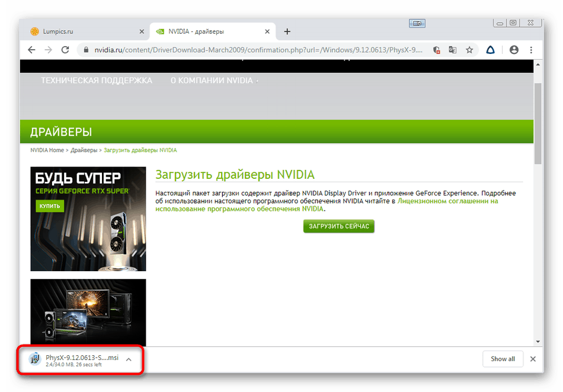Click the translate page icon

pyautogui.click(x=452, y=50)
